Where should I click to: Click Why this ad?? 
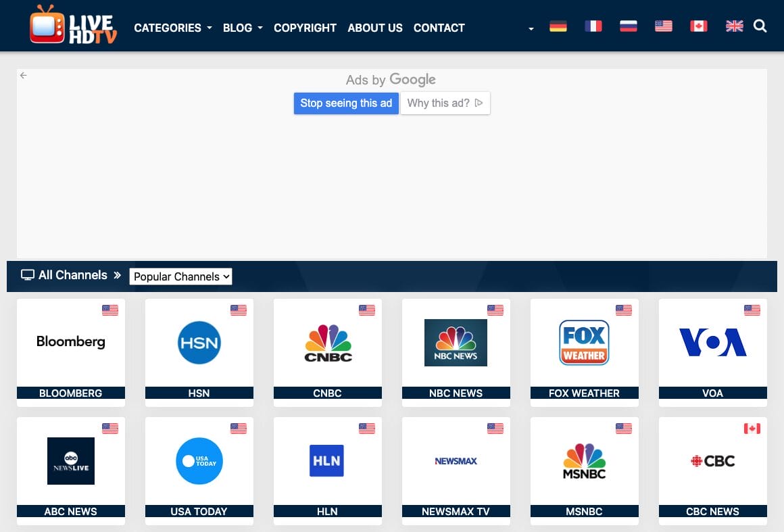[445, 103]
